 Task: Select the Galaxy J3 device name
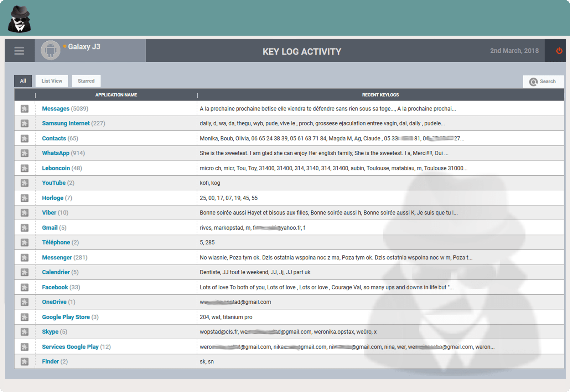[84, 47]
